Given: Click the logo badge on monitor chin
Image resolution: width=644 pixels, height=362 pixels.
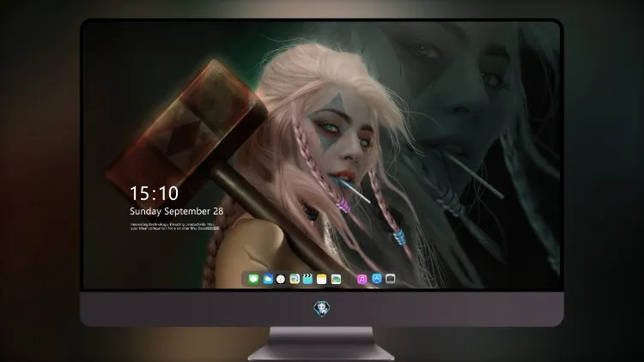Looking at the screenshot, I should pos(322,309).
